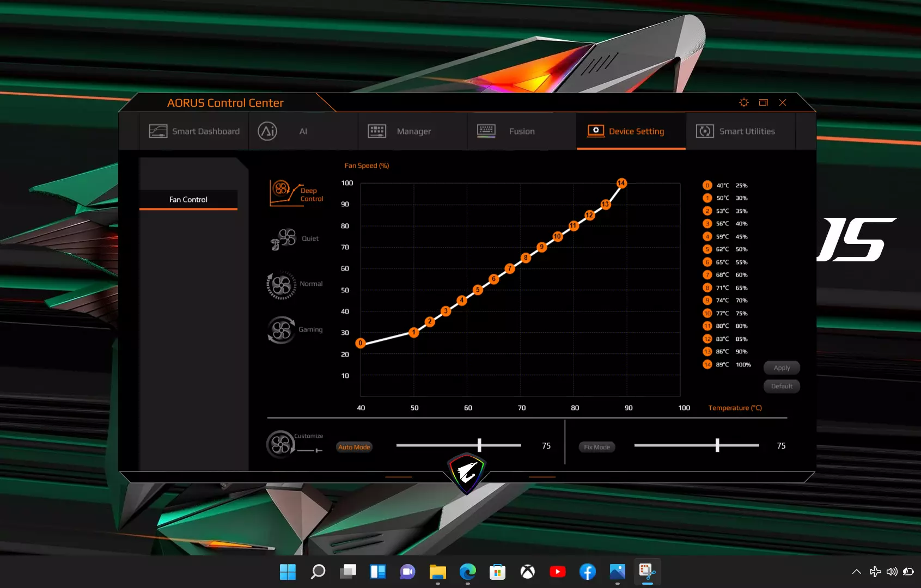Click the Auto Mode fan speed slider handle
This screenshot has width=921, height=588.
[x=479, y=445]
